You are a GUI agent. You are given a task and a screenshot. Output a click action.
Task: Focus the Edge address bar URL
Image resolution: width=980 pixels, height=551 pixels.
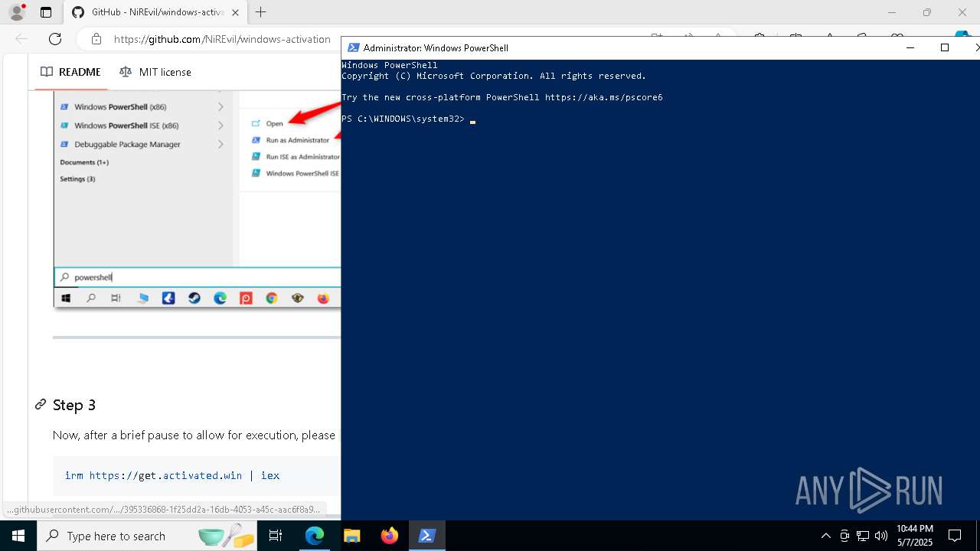click(222, 39)
